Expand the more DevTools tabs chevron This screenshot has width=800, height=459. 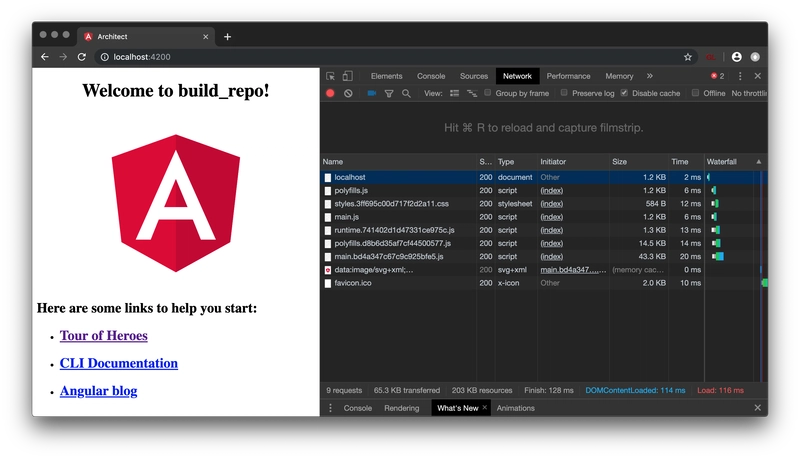point(649,76)
